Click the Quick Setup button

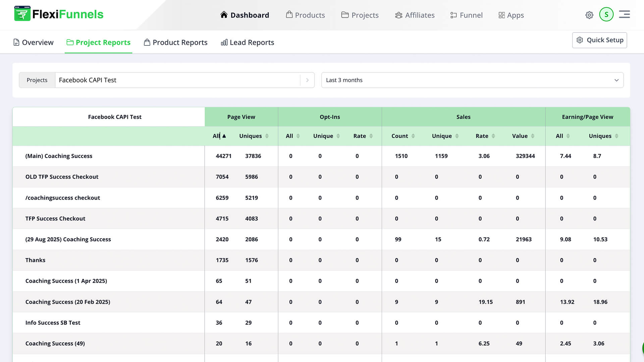click(x=599, y=40)
